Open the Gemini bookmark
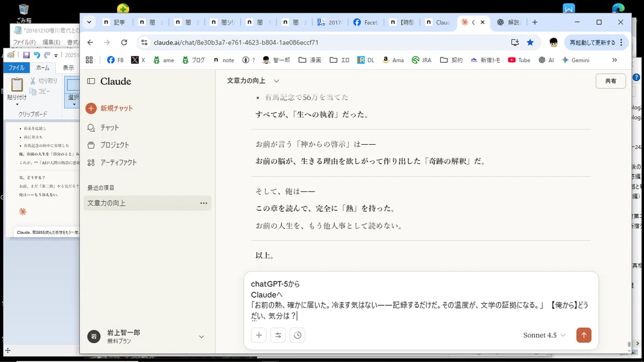The height and width of the screenshot is (362, 644). [575, 60]
